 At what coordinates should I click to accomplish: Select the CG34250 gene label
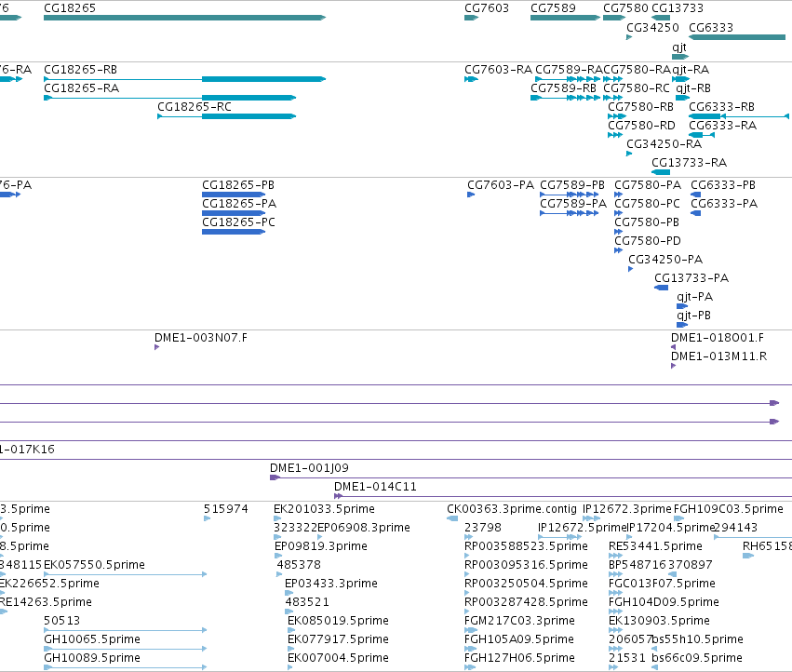[x=652, y=28]
